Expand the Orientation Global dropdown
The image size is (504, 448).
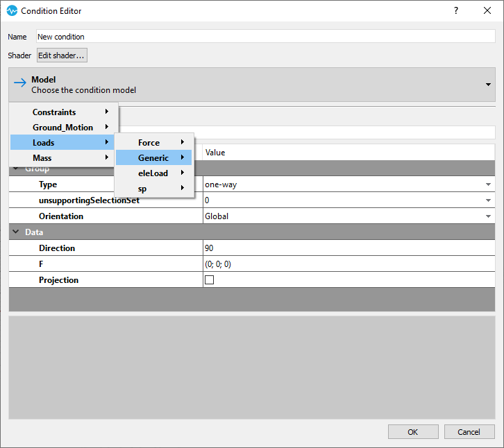(488, 216)
